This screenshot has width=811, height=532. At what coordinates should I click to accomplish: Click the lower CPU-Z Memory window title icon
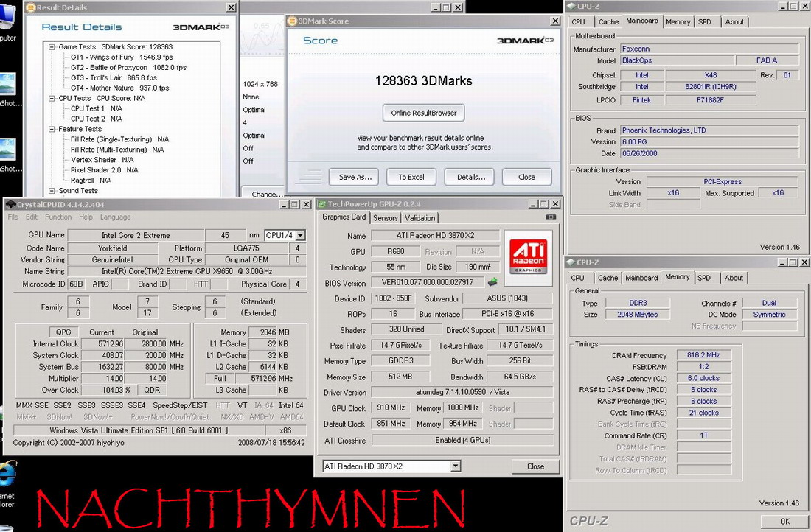(x=571, y=262)
